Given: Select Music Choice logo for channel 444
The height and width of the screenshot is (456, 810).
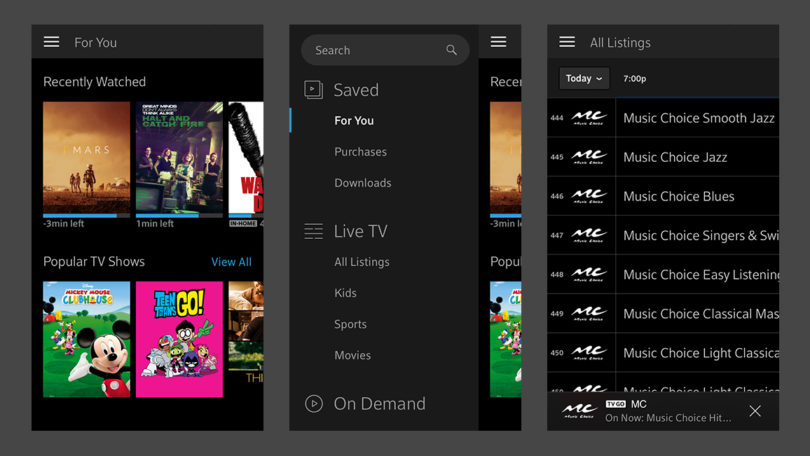Looking at the screenshot, I should point(589,118).
